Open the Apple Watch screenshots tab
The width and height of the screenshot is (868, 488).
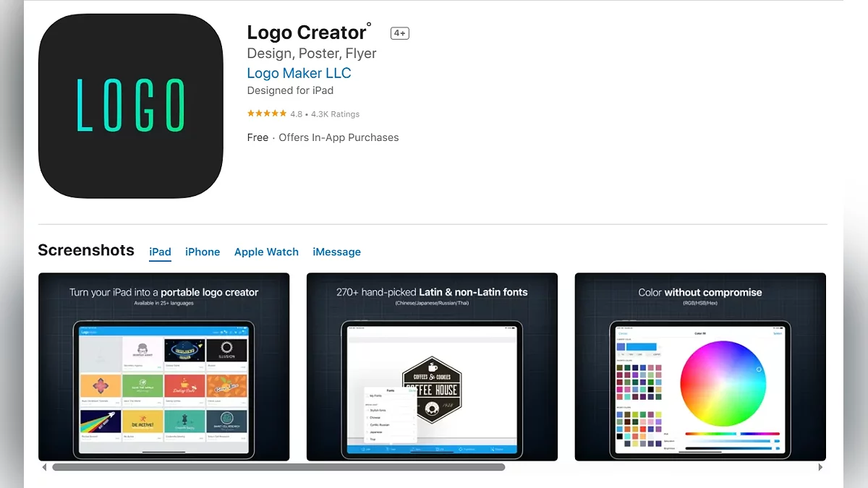click(x=266, y=252)
